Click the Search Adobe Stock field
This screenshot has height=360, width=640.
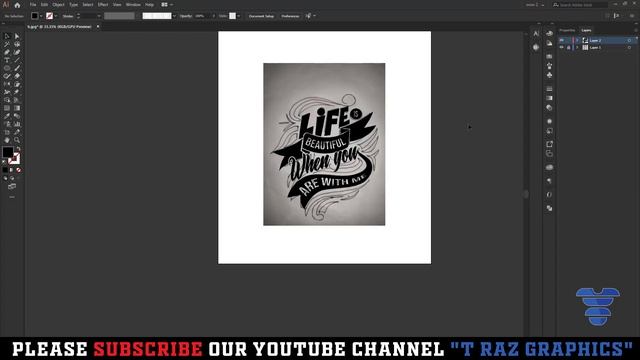[580, 5]
